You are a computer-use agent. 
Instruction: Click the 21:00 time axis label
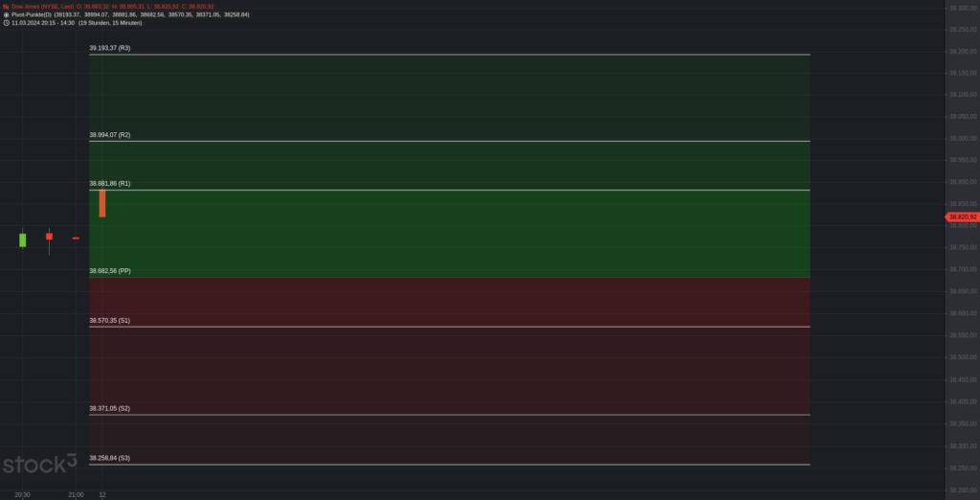[76, 495]
